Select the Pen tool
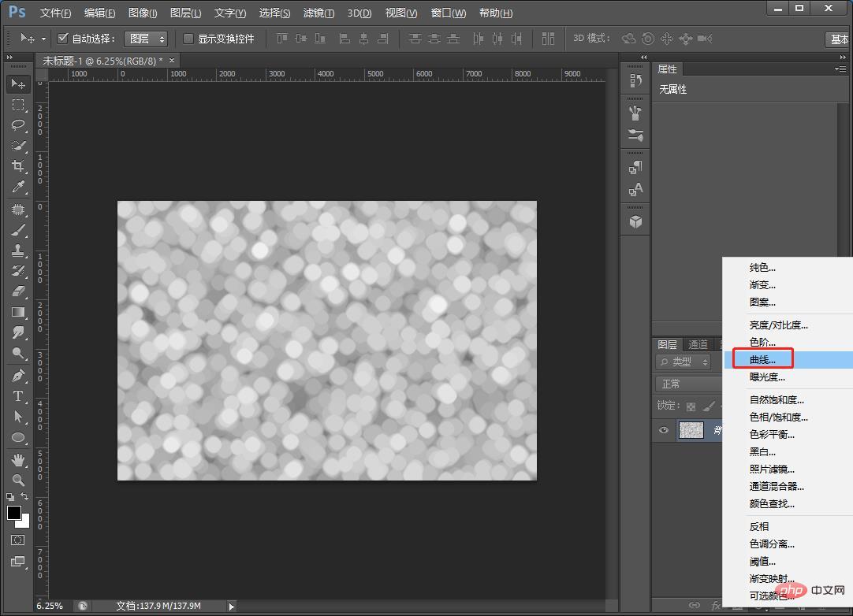This screenshot has height=616, width=853. click(18, 375)
